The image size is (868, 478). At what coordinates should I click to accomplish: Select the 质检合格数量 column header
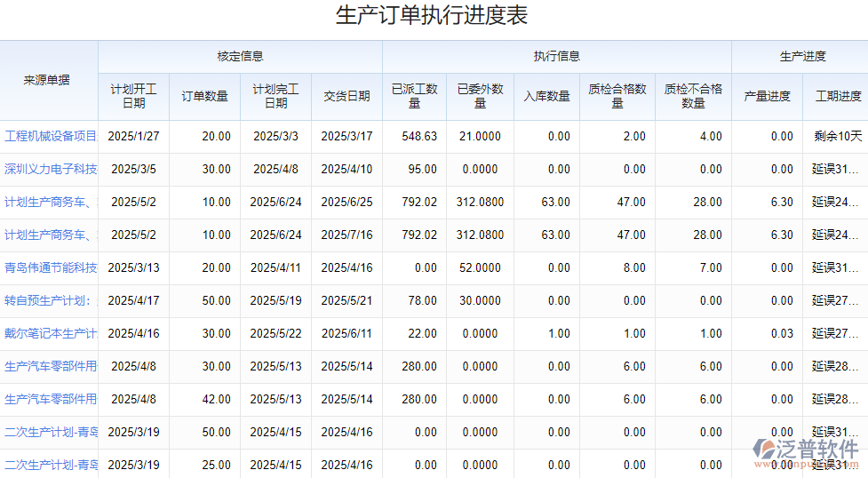point(617,96)
